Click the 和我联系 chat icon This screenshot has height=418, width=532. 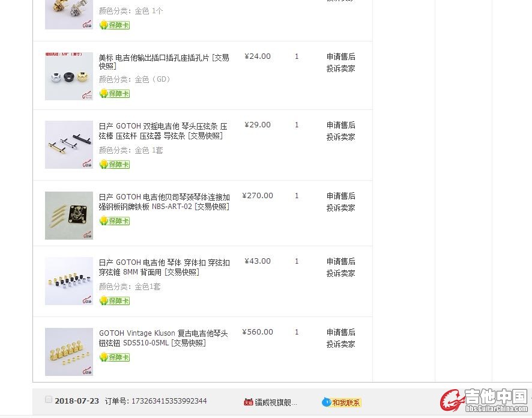pos(342,402)
